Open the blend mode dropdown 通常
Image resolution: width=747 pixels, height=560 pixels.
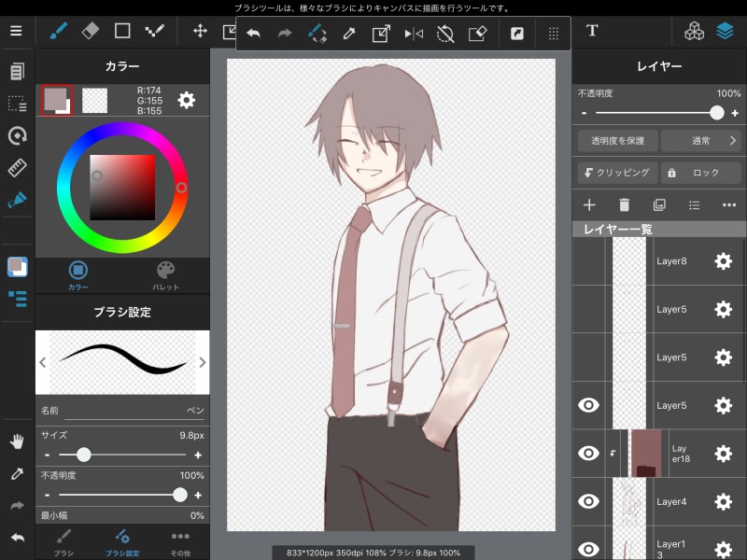coord(700,141)
